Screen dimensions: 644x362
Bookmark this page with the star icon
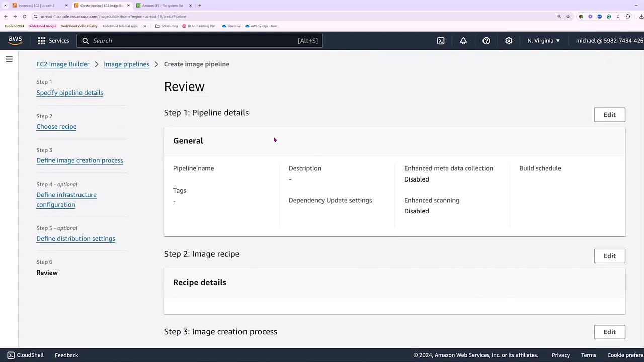[x=568, y=16]
